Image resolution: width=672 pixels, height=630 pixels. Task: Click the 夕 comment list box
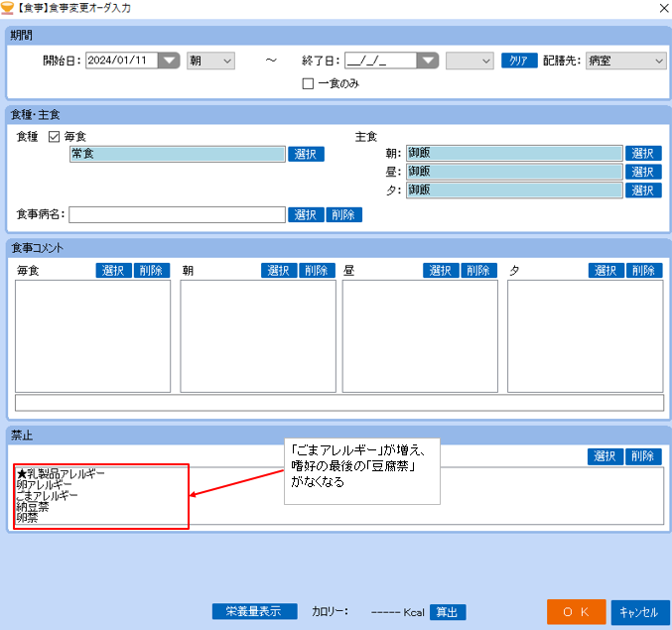(586, 336)
